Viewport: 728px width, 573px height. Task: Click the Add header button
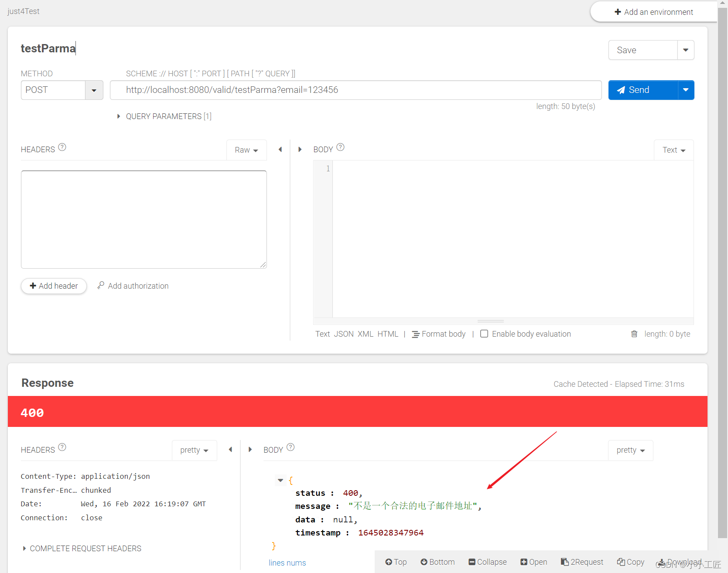(54, 286)
